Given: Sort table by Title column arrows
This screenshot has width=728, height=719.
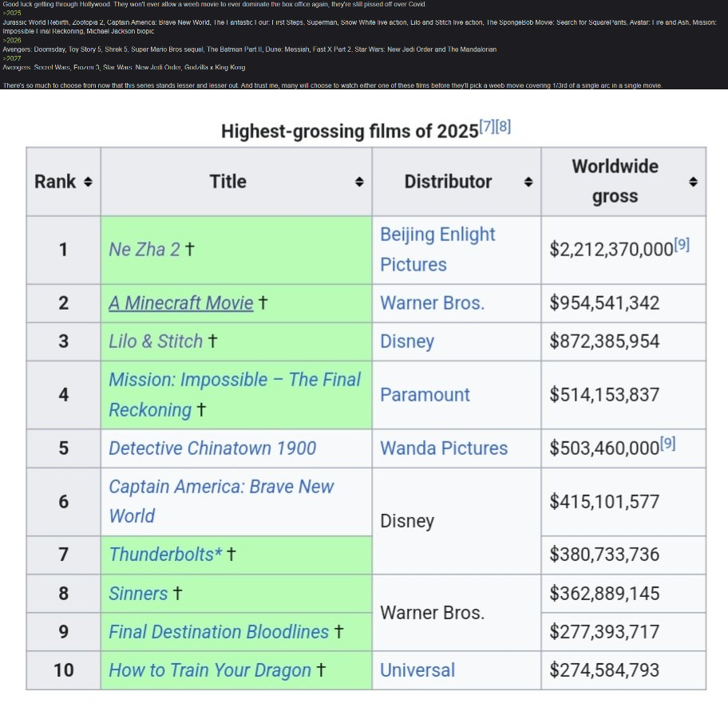Looking at the screenshot, I should tap(359, 181).
